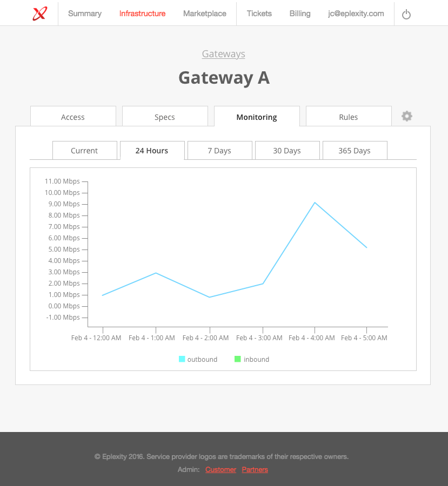Image resolution: width=448 pixels, height=486 pixels.
Task: Open the gear settings icon
Action: [407, 116]
